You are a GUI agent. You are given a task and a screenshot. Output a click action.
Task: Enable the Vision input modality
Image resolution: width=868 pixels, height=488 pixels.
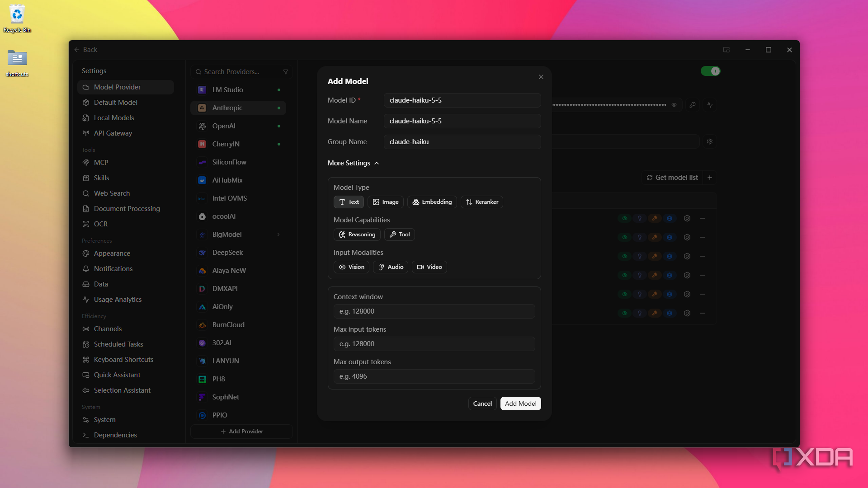pos(352,267)
